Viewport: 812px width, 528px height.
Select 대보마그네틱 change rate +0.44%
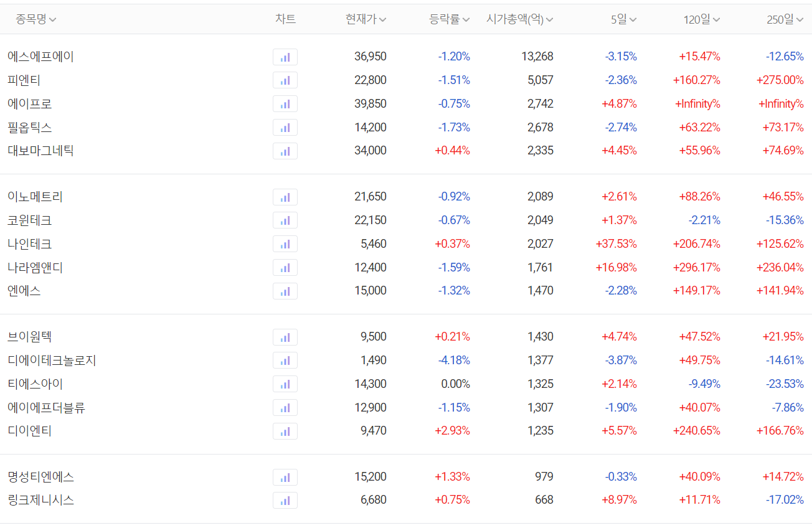452,151
